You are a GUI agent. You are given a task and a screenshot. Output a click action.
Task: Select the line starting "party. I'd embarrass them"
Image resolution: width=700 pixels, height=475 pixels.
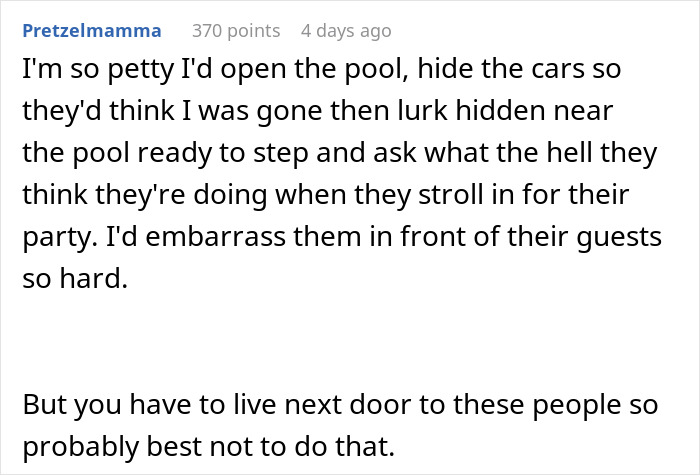342,237
